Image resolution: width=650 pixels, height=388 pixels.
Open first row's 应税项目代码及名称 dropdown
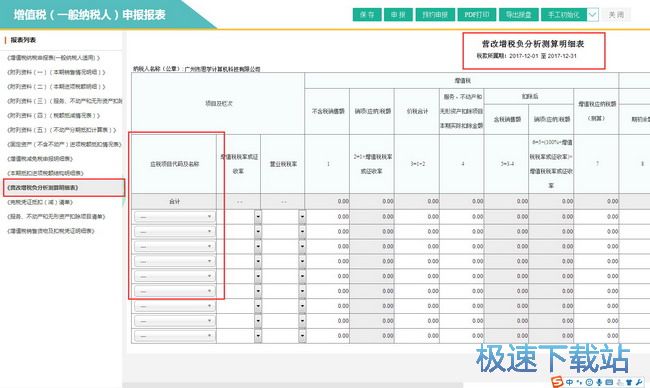point(175,217)
